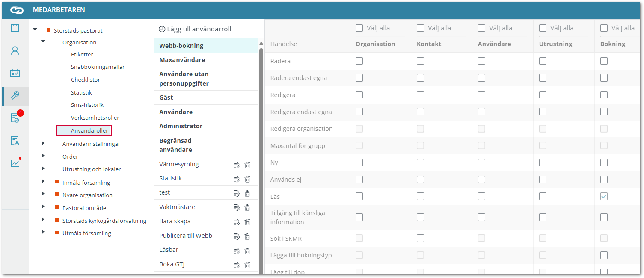Click the edit icon for Värmesyrning role
This screenshot has width=644, height=278.
(237, 165)
